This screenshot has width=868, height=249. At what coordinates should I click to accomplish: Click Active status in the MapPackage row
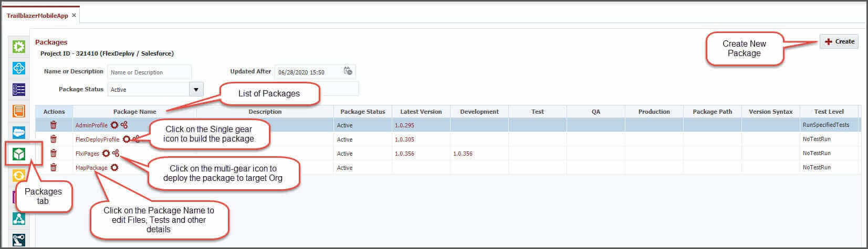point(345,168)
